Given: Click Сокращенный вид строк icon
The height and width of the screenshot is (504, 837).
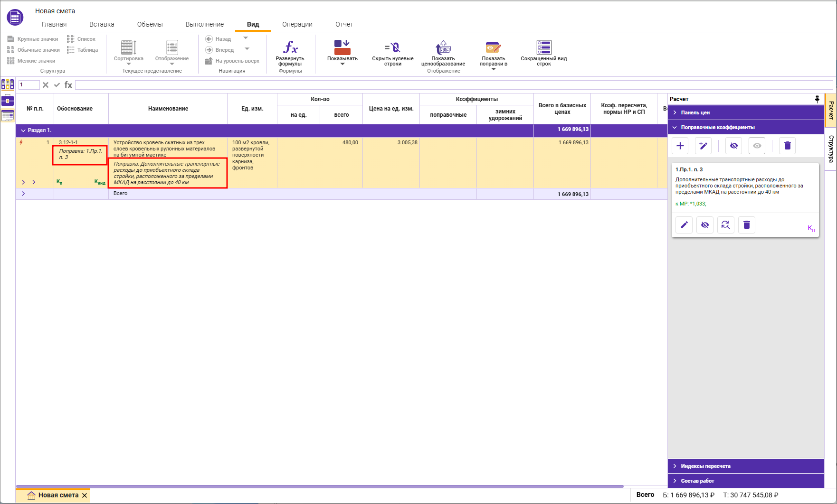Looking at the screenshot, I should [543, 47].
